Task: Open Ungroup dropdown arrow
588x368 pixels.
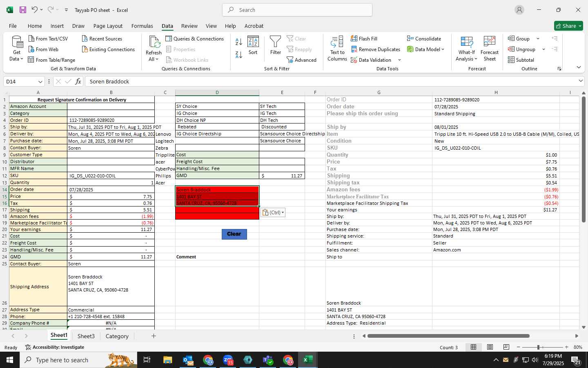Action: 543,49
